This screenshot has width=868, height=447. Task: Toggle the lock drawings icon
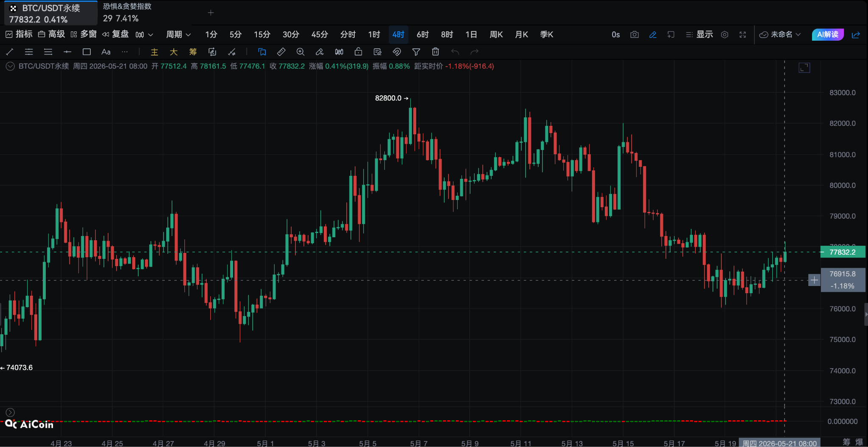[x=358, y=52]
